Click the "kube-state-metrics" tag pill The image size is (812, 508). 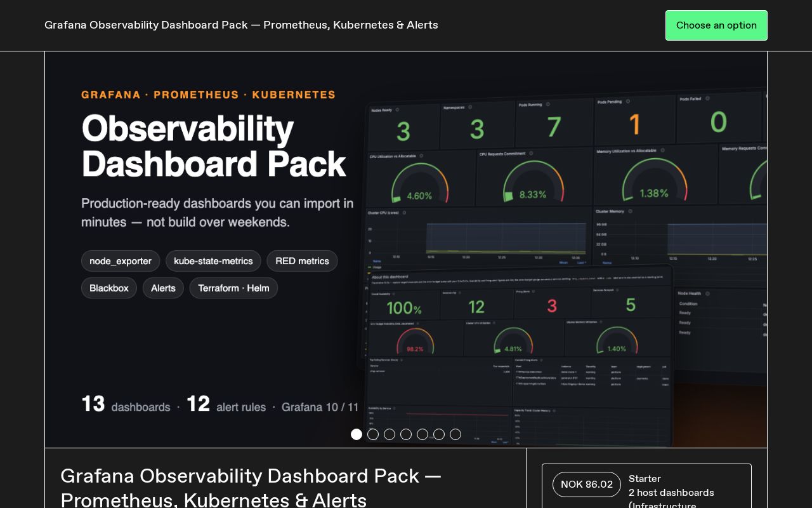(213, 261)
